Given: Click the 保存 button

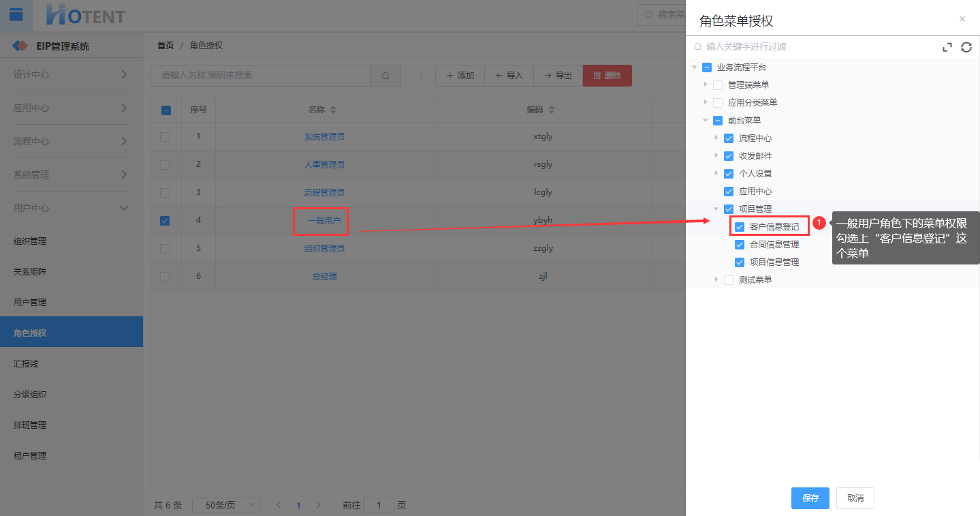Looking at the screenshot, I should point(810,498).
